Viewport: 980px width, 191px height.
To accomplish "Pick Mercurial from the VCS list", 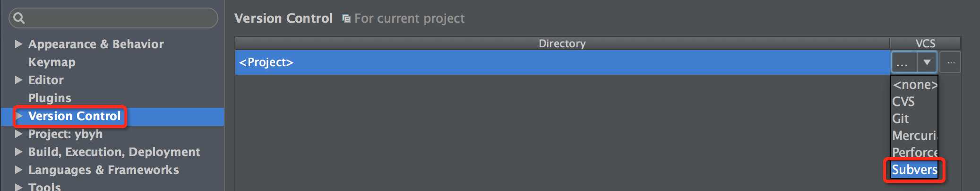I will tap(914, 136).
